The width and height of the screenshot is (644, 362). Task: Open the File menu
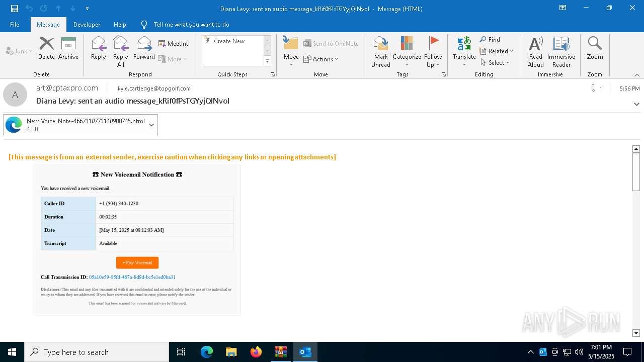[15, 24]
